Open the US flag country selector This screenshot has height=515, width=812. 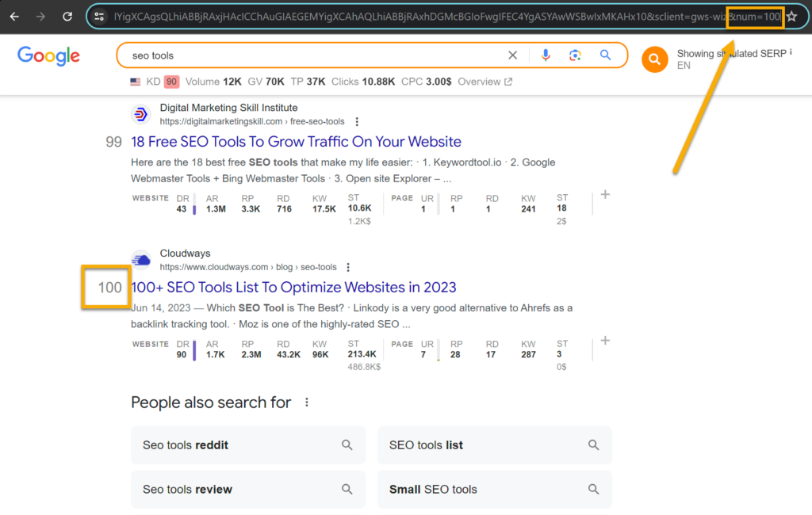(135, 81)
